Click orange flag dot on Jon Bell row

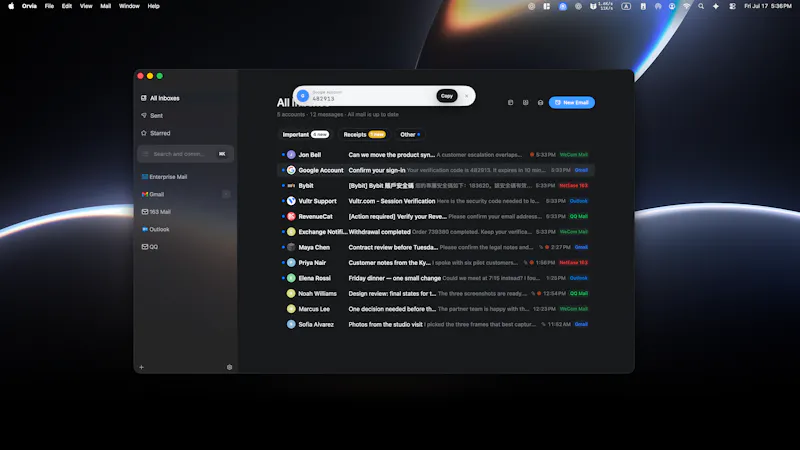(x=532, y=155)
